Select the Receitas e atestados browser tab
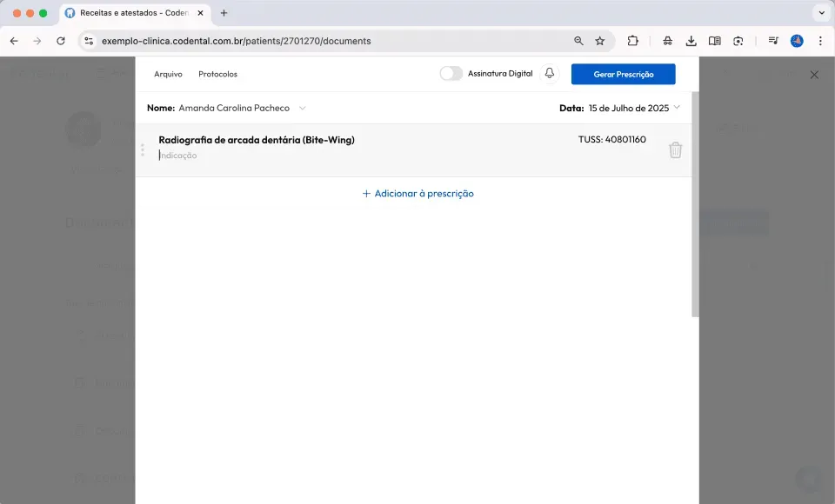Image resolution: width=835 pixels, height=504 pixels. pyautogui.click(x=134, y=13)
